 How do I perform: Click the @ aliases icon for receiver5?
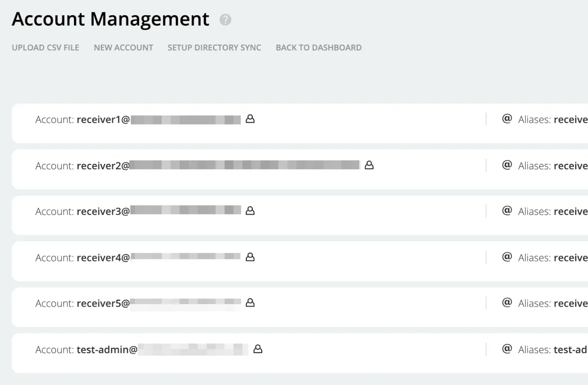tap(507, 303)
